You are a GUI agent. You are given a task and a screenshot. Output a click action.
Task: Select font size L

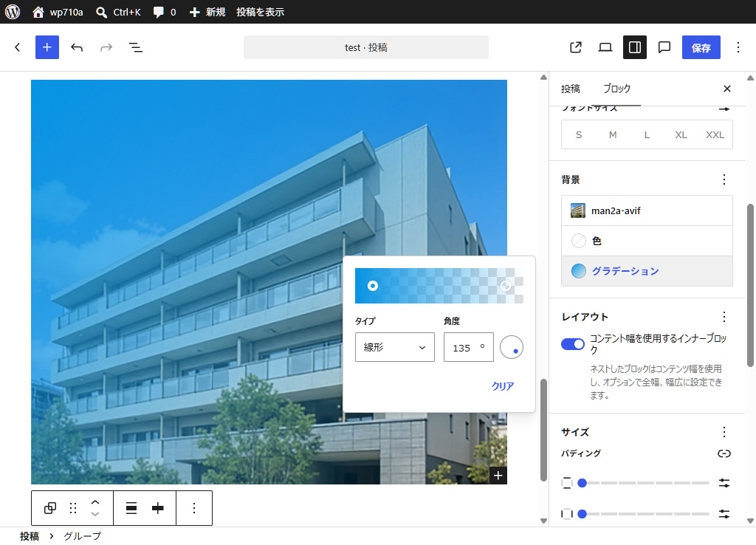pyautogui.click(x=647, y=134)
